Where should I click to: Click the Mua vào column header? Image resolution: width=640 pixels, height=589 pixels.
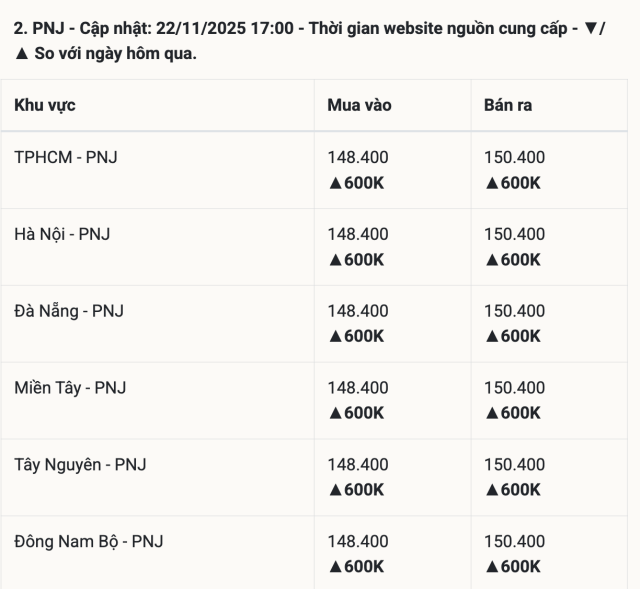tap(360, 105)
